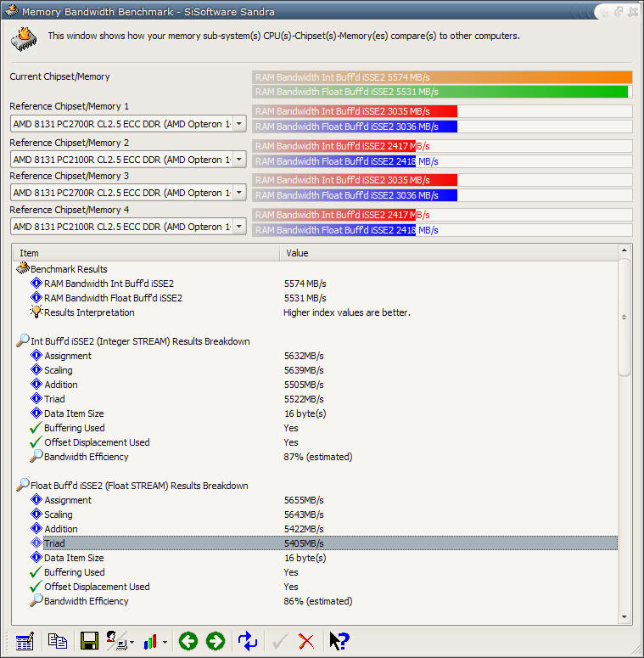
Task: Go forward with green right arrow
Action: click(216, 641)
